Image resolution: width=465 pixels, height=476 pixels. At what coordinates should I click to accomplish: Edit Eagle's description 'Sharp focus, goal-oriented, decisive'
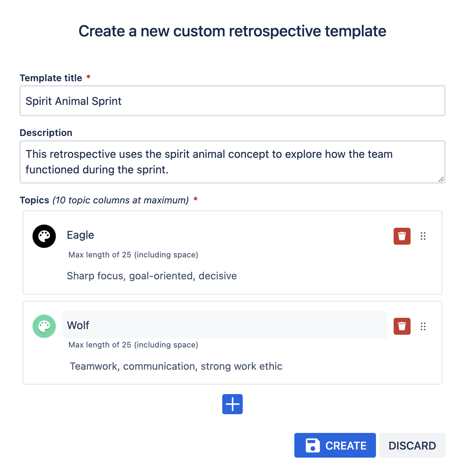click(152, 276)
